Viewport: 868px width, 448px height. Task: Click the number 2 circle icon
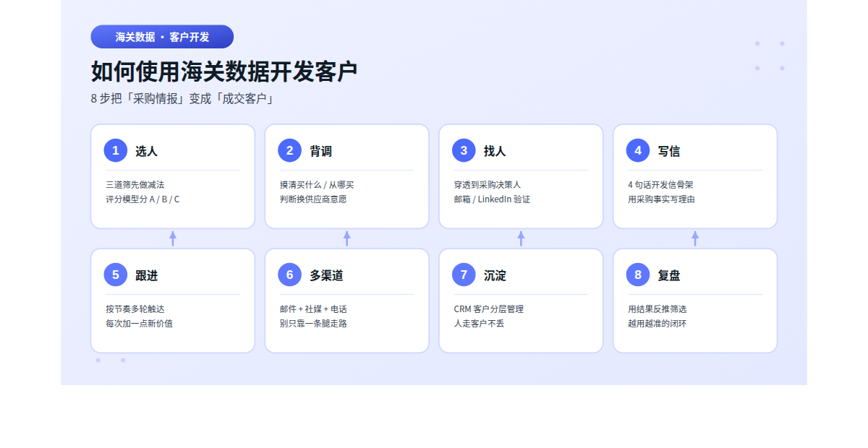tap(290, 150)
